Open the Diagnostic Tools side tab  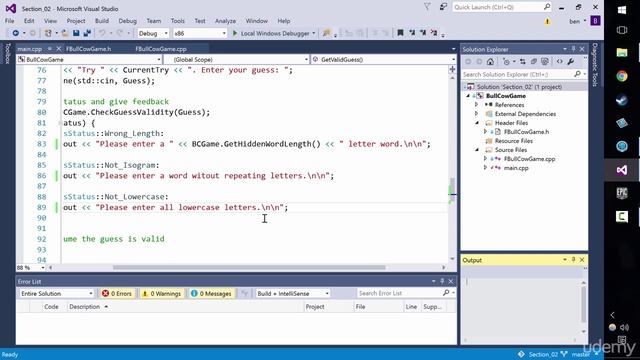point(595,64)
